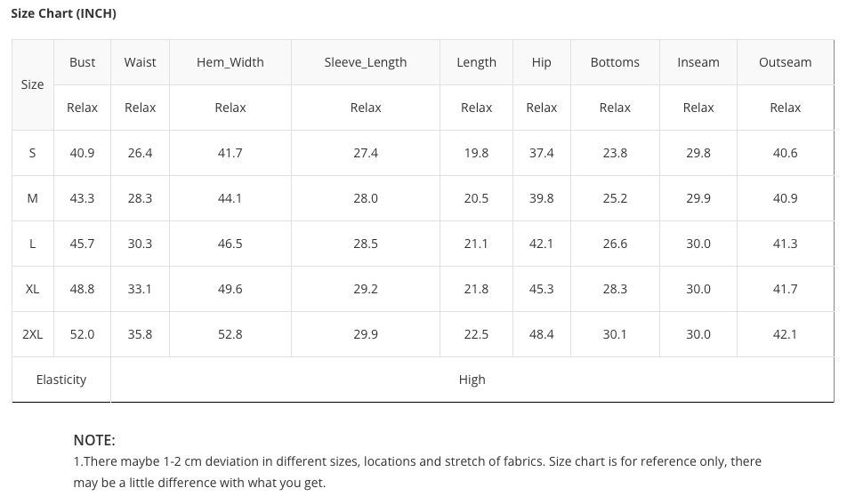The image size is (847, 504).
Task: Click the Waist column header
Action: click(140, 62)
